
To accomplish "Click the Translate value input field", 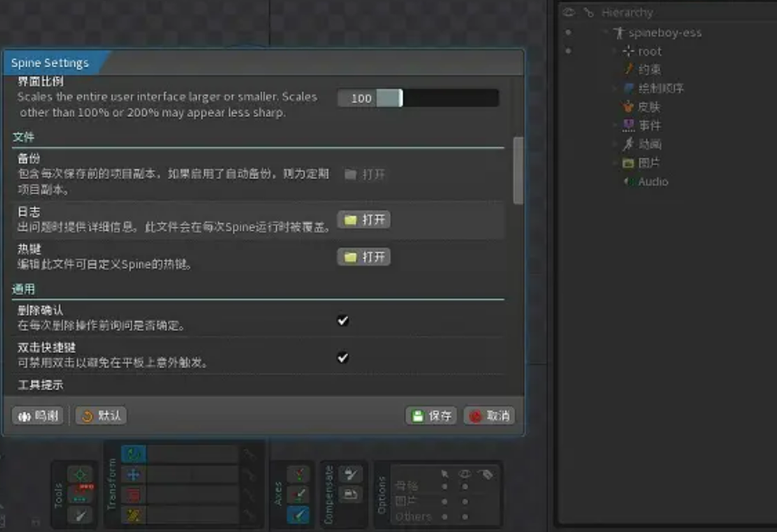I will (193, 475).
